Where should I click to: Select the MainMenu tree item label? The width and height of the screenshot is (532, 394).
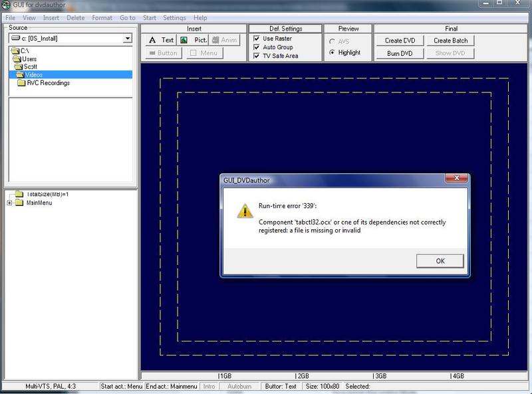click(39, 203)
